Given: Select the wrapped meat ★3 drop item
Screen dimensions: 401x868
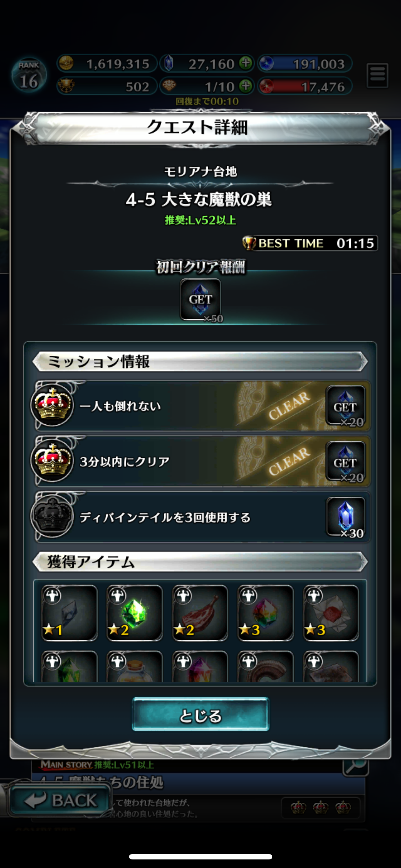Looking at the screenshot, I should coord(331,613).
